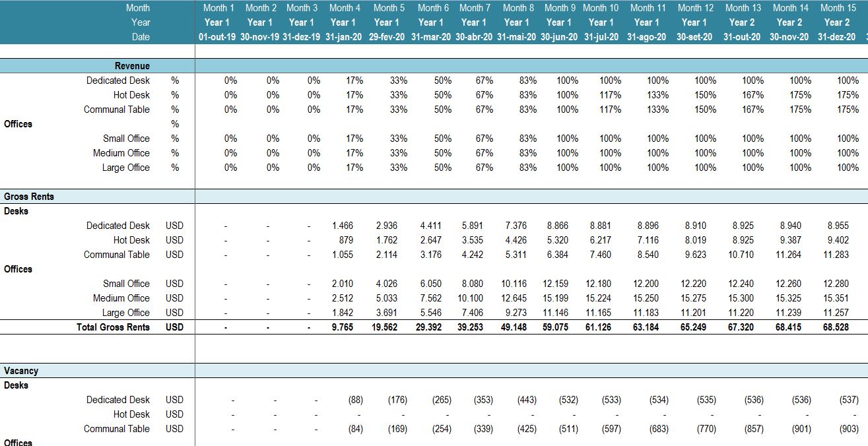Click the Month 13 header cell
The width and height of the screenshot is (868, 446).
coord(743,8)
